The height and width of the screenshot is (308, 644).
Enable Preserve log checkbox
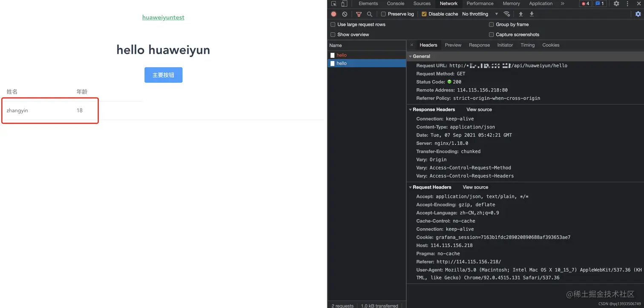click(383, 14)
